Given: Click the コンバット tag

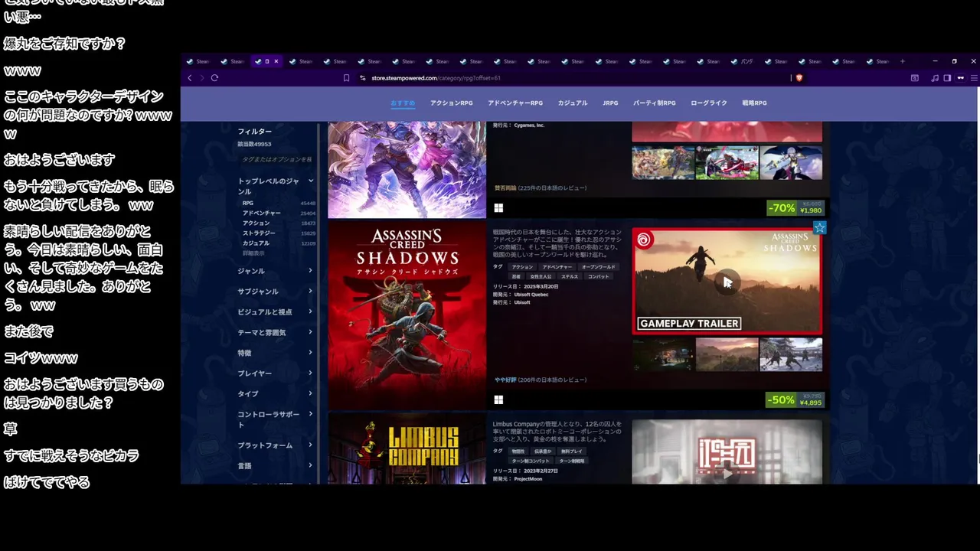Looking at the screenshot, I should [599, 276].
